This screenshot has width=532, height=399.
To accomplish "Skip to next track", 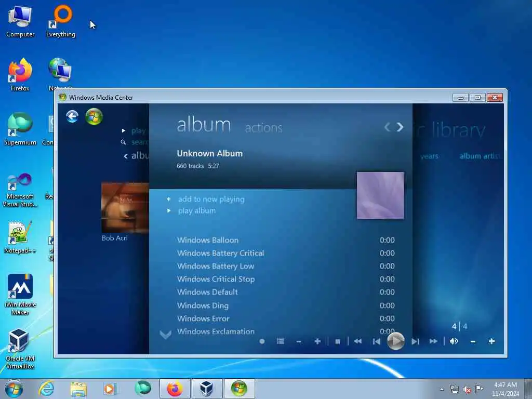I will click(415, 341).
